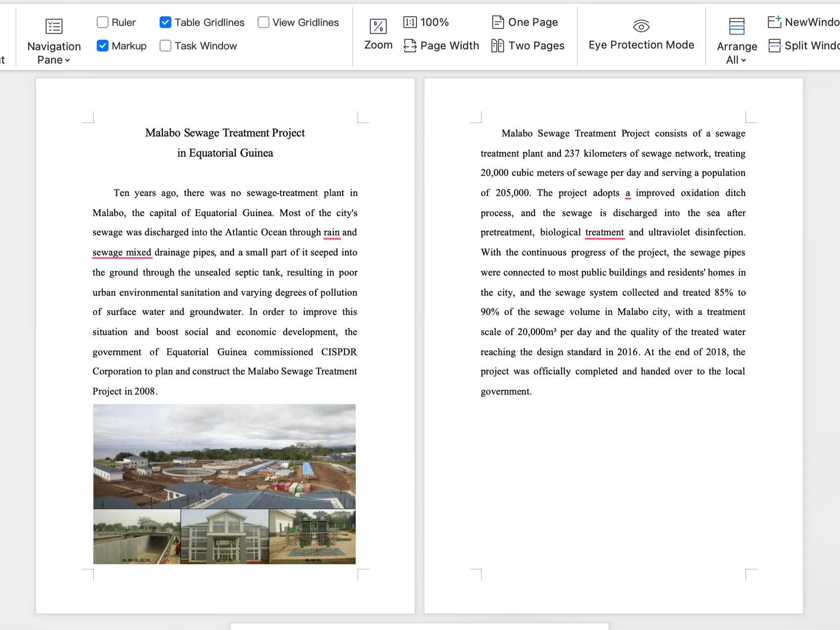The width and height of the screenshot is (840, 630).
Task: Click the document title "Malabo Sewage Treatment Project"
Action: (x=225, y=133)
